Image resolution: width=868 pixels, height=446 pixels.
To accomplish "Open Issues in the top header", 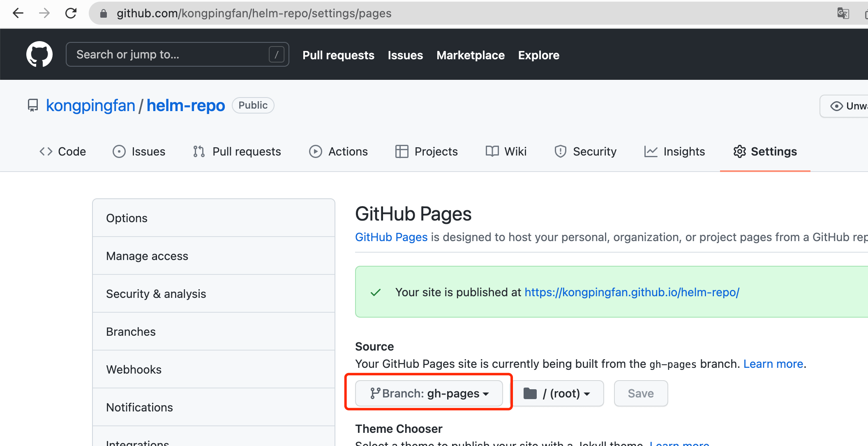I will click(x=405, y=55).
